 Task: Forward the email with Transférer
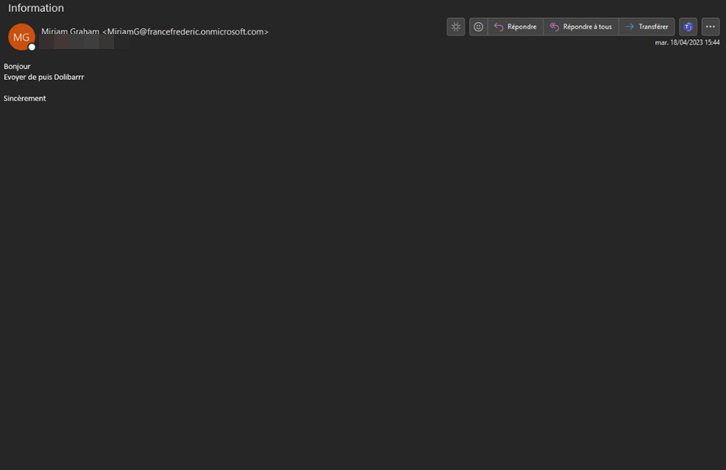(x=646, y=27)
